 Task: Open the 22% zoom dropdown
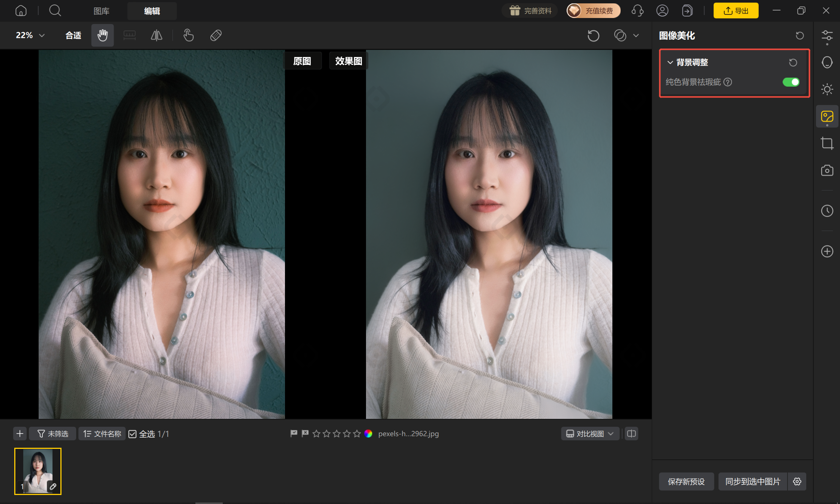30,35
